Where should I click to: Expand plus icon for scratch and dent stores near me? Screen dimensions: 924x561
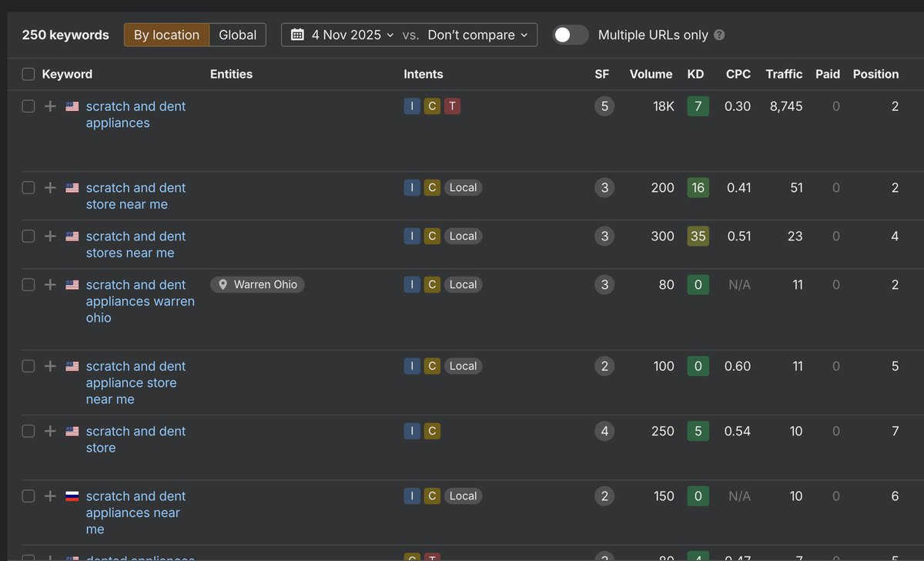click(50, 236)
